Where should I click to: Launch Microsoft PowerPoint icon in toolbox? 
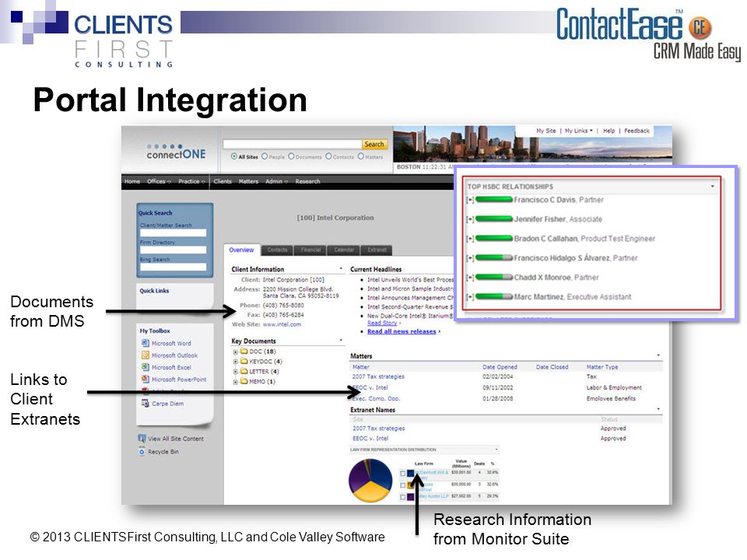(146, 379)
